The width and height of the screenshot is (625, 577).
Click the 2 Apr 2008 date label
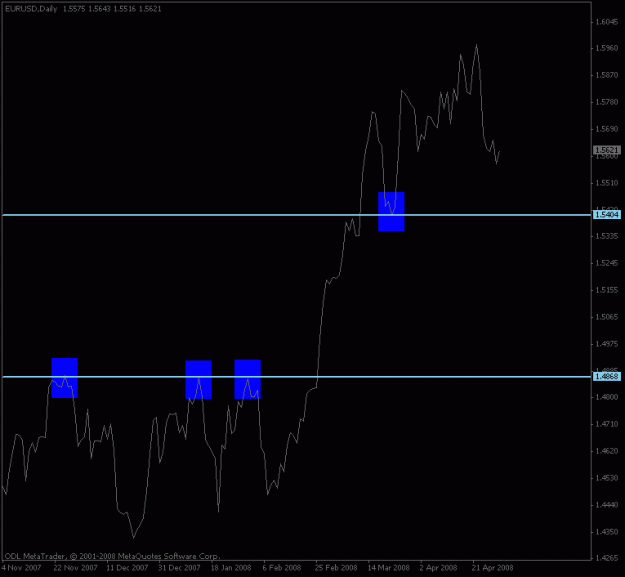pyautogui.click(x=438, y=567)
